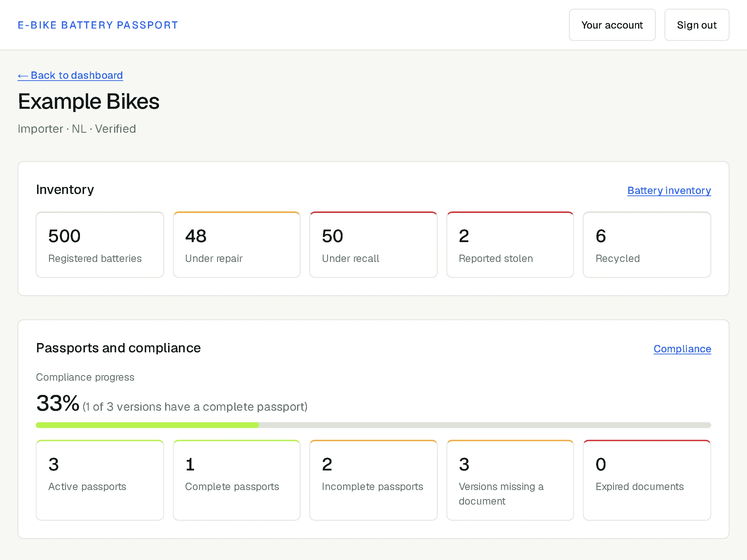Click the Inventory section heading

point(65,190)
